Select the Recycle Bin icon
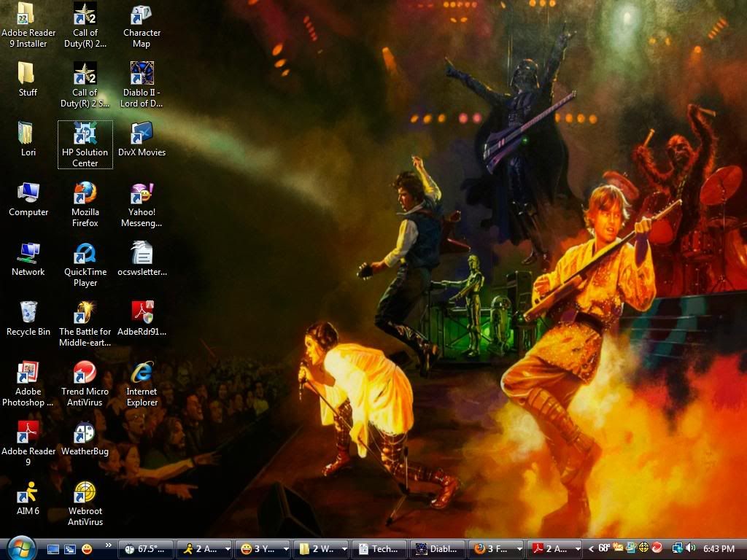The height and width of the screenshot is (560, 747). point(28,314)
